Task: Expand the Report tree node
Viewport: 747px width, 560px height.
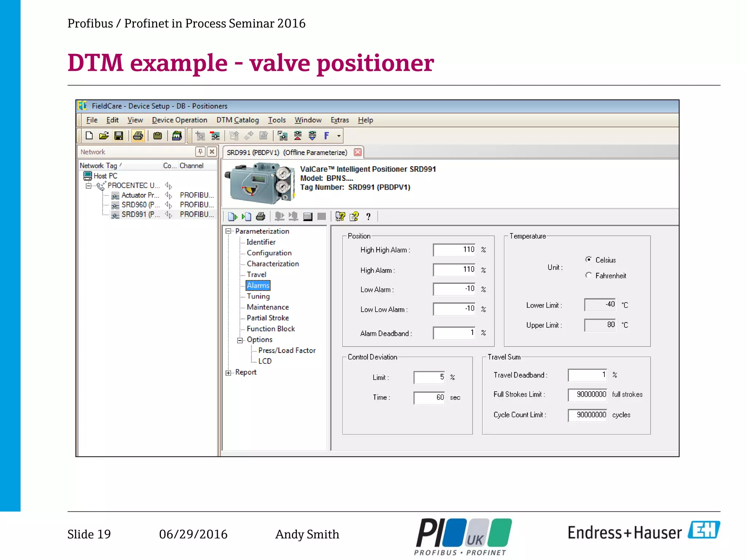Action: [228, 373]
